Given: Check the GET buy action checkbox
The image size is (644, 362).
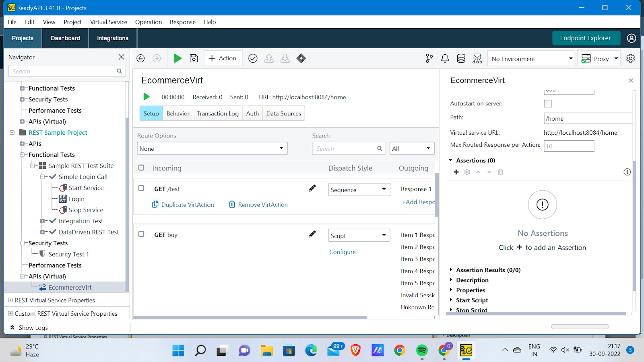Looking at the screenshot, I should click(141, 234).
